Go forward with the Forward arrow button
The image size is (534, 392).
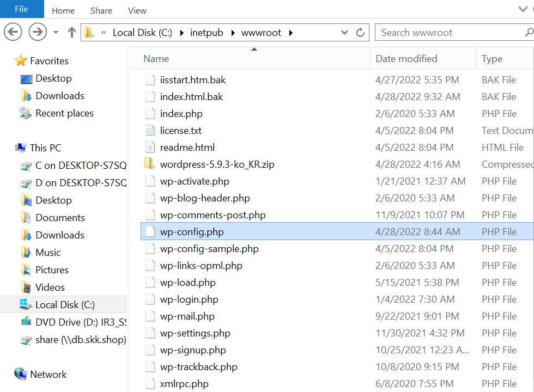click(38, 32)
